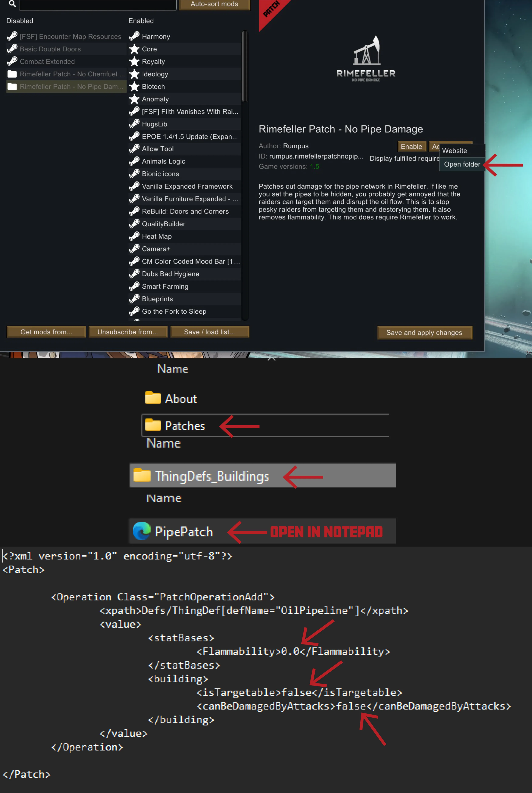The height and width of the screenshot is (793, 532).
Task: Select Website in the popup menu
Action: 454,151
